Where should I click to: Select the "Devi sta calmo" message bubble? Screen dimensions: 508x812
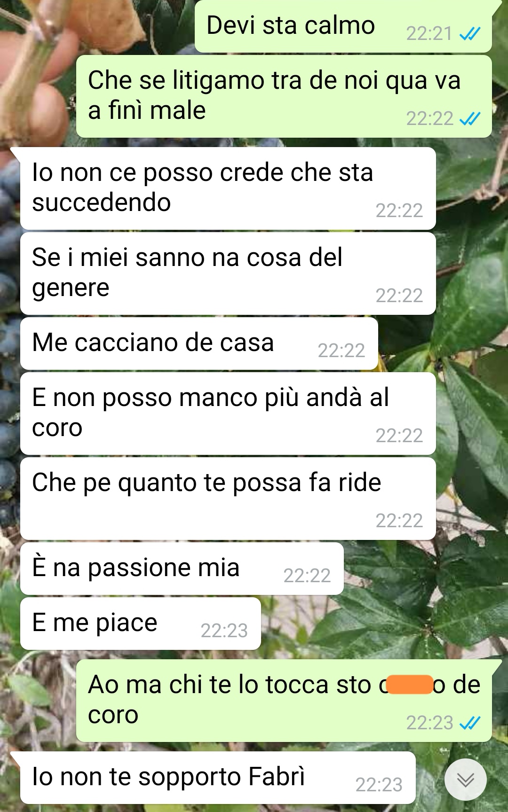click(x=343, y=26)
